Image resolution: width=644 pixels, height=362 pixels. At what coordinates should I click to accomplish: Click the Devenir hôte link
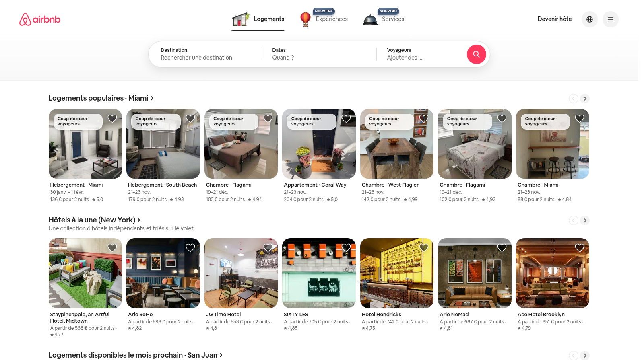coord(555,19)
